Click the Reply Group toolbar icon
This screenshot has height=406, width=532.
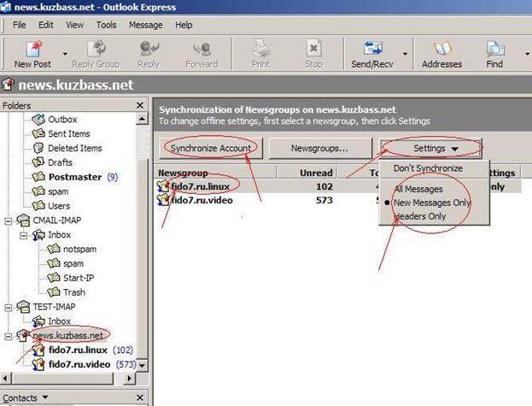(x=96, y=49)
